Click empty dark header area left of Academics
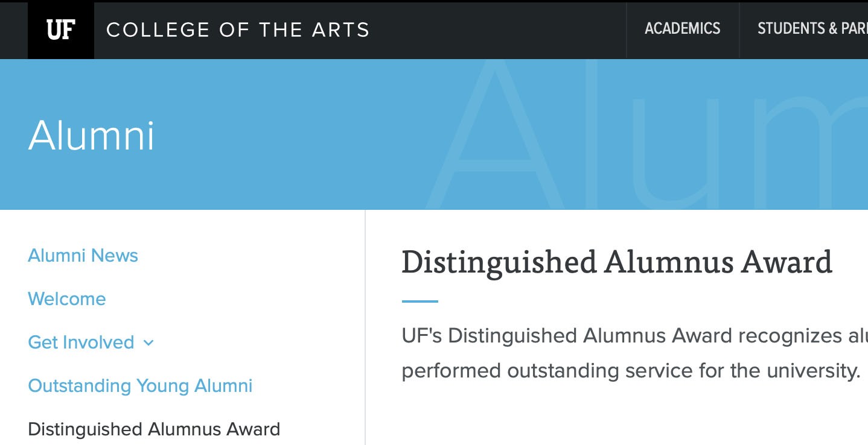The width and height of the screenshot is (868, 445). tap(495, 30)
